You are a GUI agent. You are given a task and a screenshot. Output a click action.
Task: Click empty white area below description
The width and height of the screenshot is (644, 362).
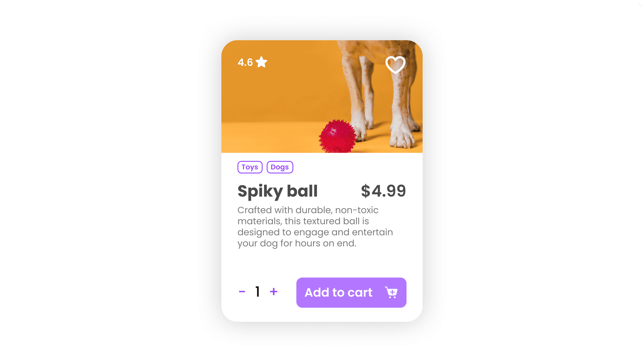click(322, 262)
